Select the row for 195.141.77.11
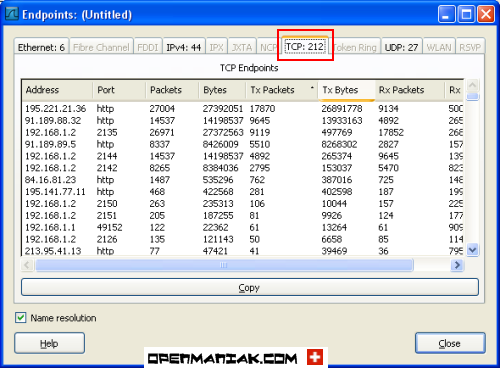Screen dimensions: 500x368 (x=243, y=192)
